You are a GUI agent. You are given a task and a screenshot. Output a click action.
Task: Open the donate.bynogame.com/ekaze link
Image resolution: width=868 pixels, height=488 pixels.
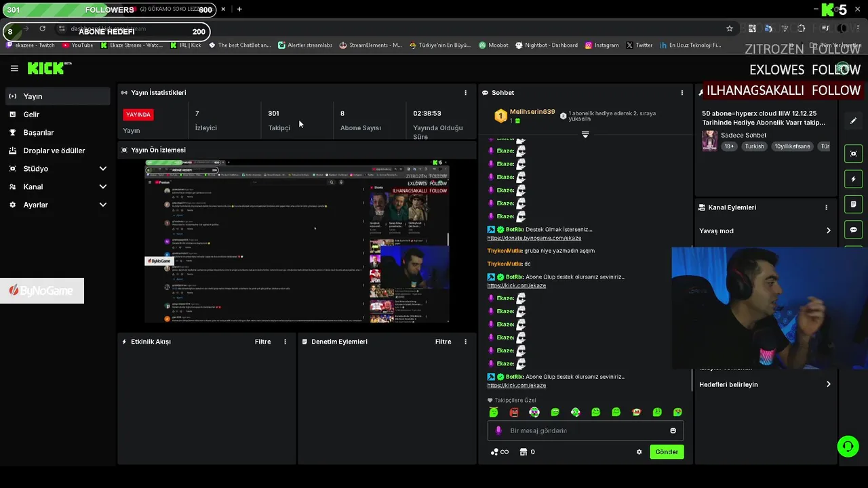(534, 238)
